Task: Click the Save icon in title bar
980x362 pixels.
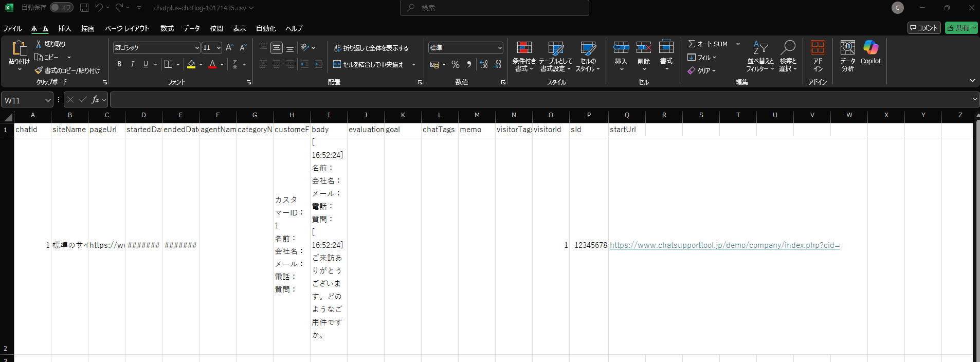Action: 84,8
